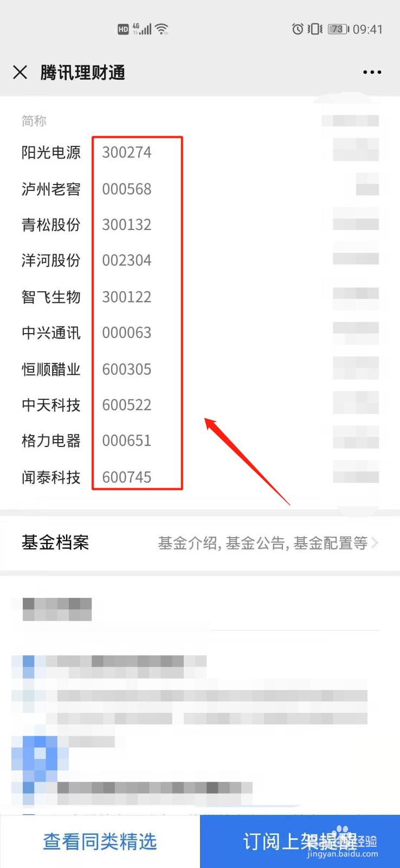
Task: Close the 腾讯理财通 page with X icon
Action: tap(20, 72)
